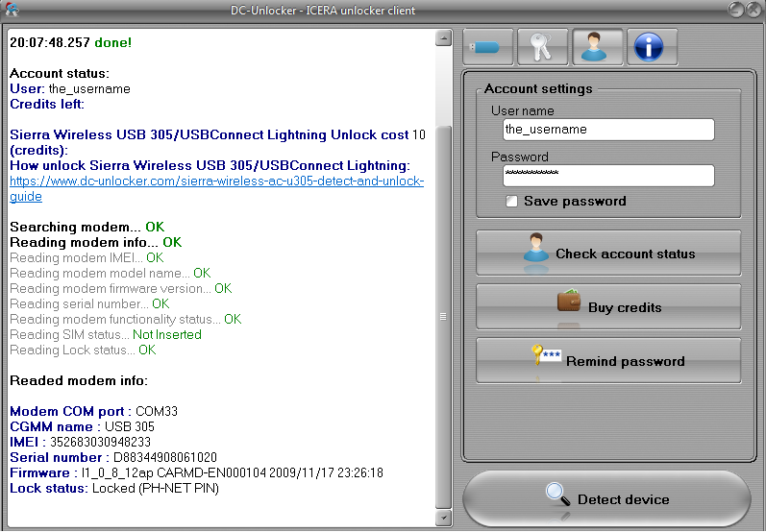Close the DC-Unlocker window
Viewport: 766px width, 532px height.
coord(754,10)
